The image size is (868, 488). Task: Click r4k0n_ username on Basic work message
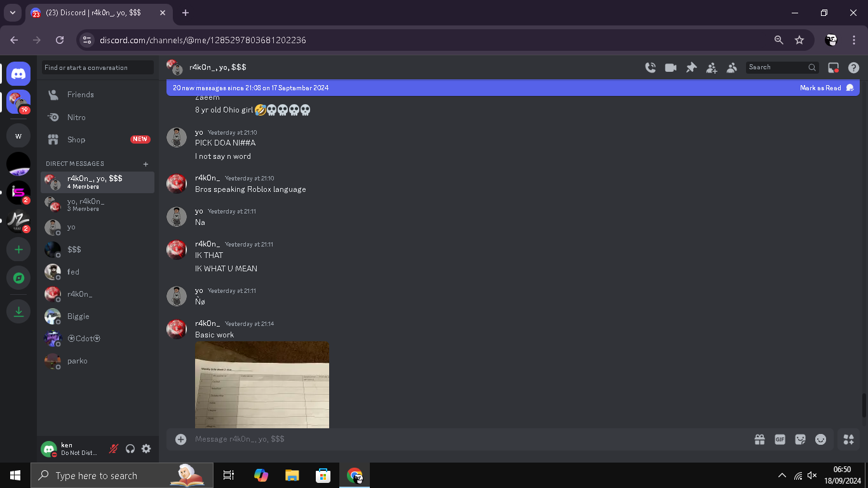(207, 323)
